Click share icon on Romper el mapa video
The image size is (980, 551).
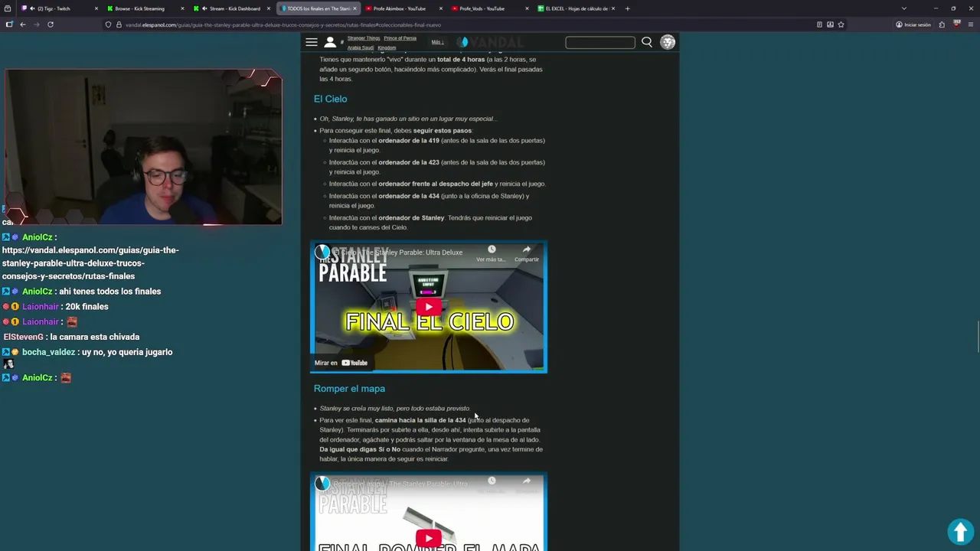click(x=527, y=481)
